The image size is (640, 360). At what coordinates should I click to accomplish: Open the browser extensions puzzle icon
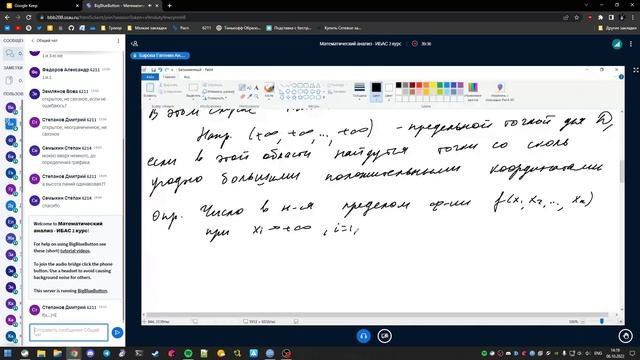click(x=600, y=18)
